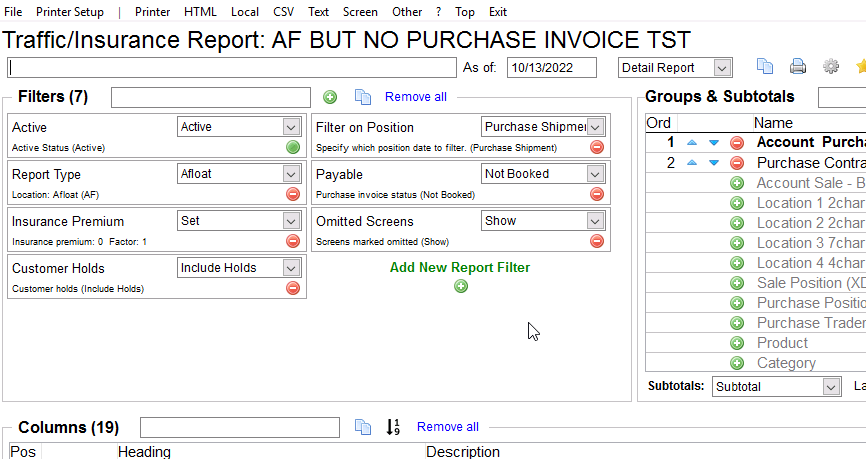Screen dimensions: 866x459
Task: Select HTML output menu item
Action: coord(200,12)
